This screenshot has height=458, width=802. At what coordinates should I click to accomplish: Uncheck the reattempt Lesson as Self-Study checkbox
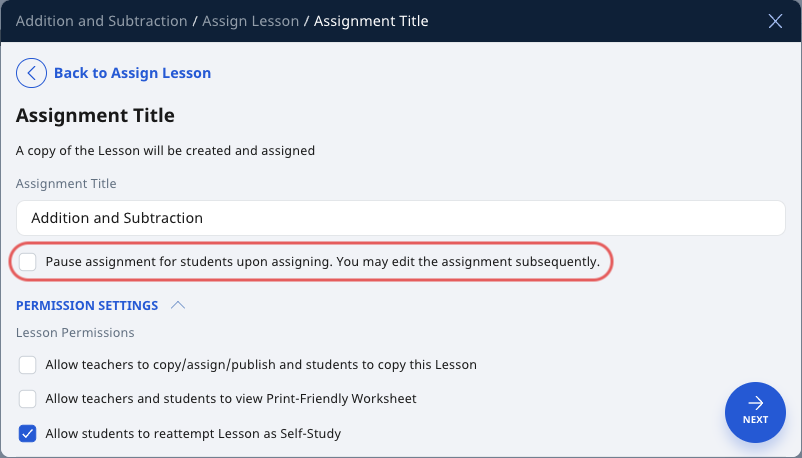pos(28,433)
